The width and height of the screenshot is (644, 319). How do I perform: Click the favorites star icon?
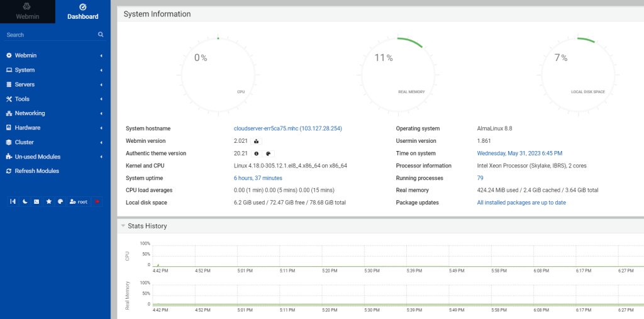(x=49, y=201)
